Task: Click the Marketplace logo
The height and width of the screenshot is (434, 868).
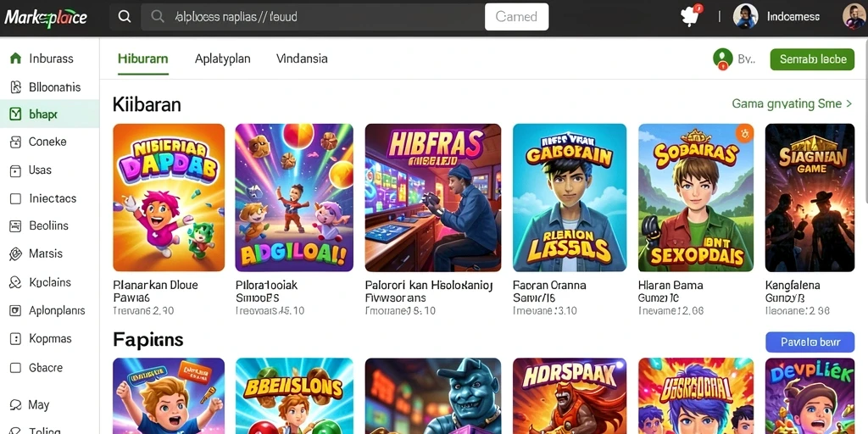Action: pyautogui.click(x=46, y=17)
